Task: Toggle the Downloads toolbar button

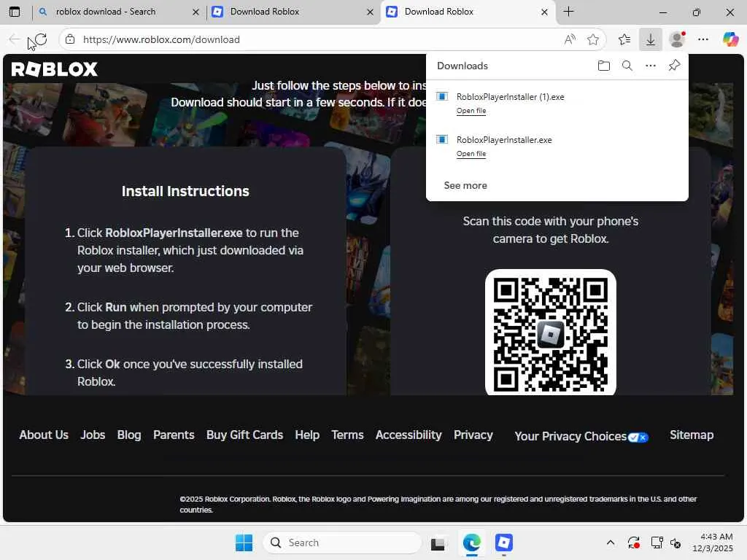Action: click(650, 39)
